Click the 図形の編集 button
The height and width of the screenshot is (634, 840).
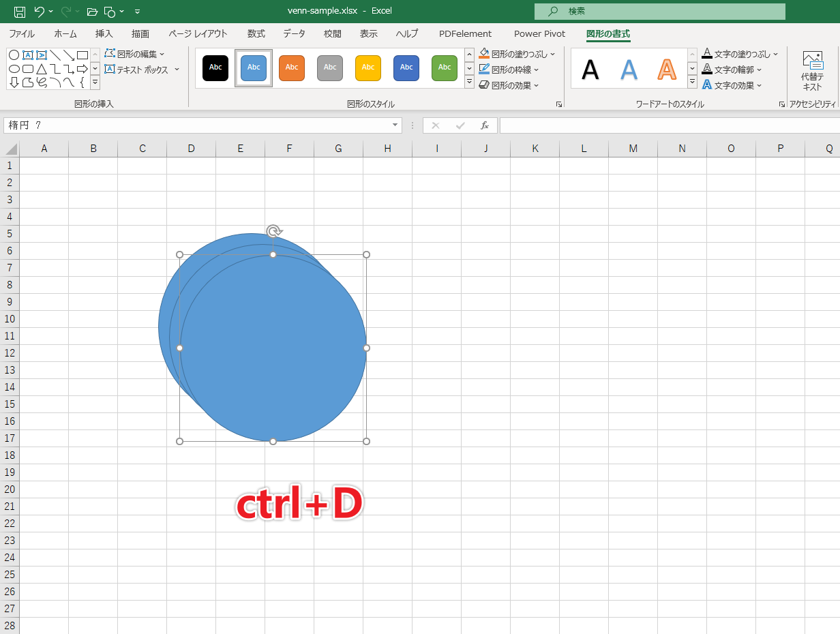point(135,54)
